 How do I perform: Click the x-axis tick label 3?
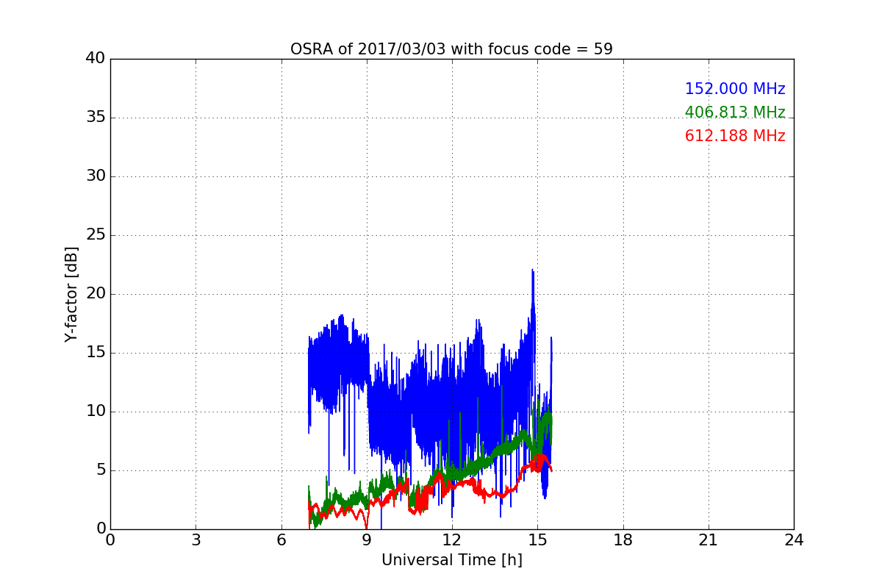pos(196,540)
